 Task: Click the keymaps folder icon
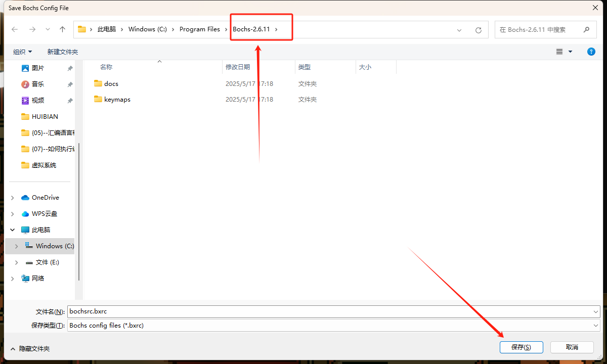[x=98, y=100]
